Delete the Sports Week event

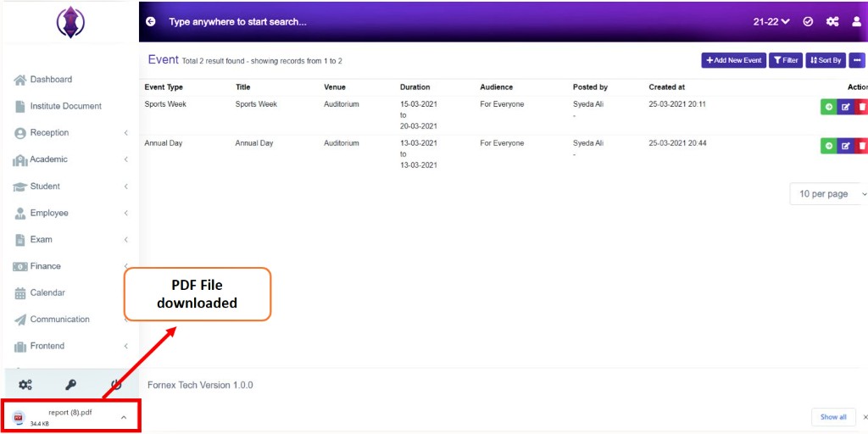pyautogui.click(x=861, y=107)
